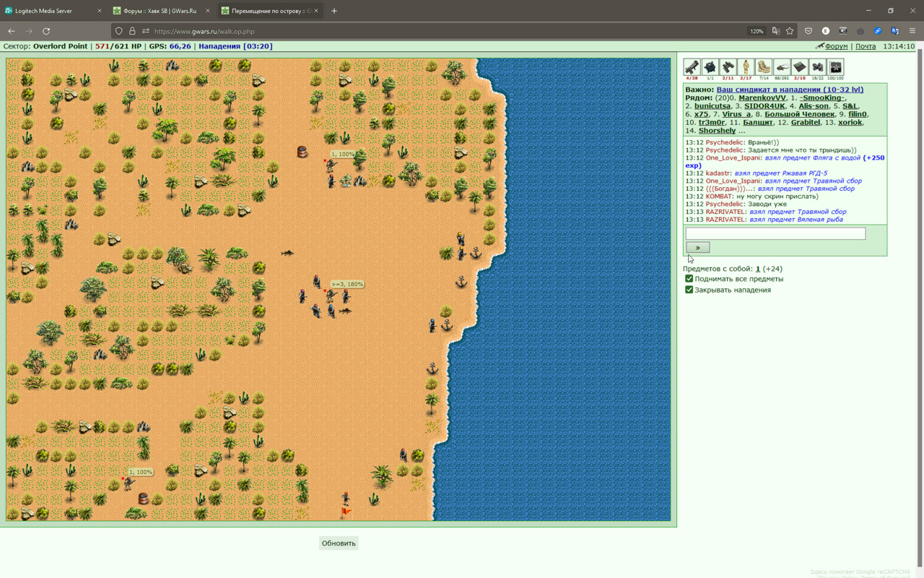Screen dimensions: 924x578
Task: Click the chat message input field
Action: point(775,233)
